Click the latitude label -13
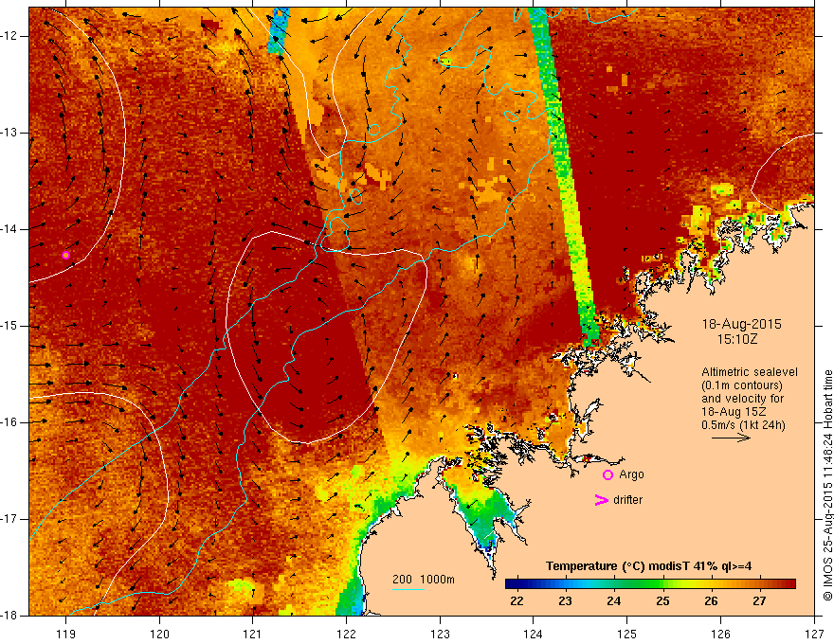This screenshot has height=644, width=834. coord(10,133)
